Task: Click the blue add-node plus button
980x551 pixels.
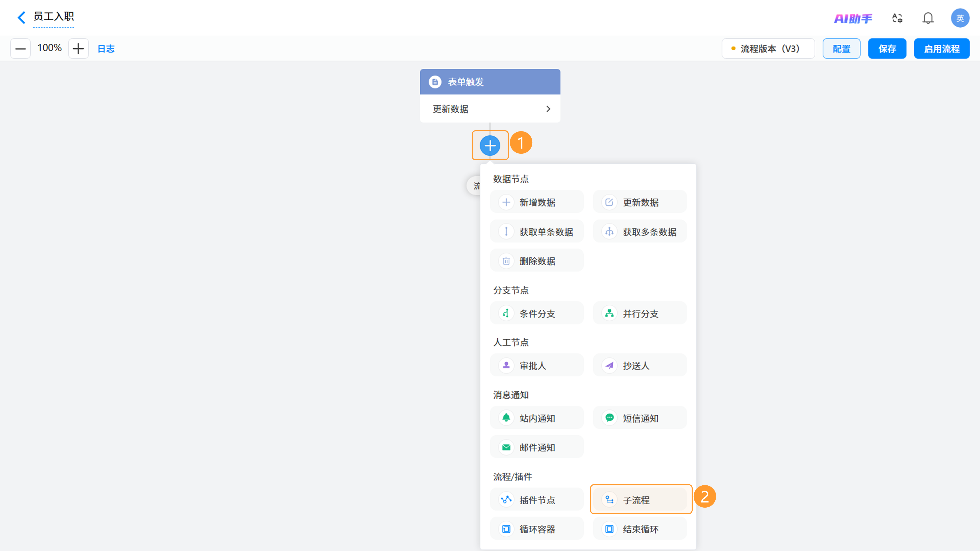Action: pyautogui.click(x=490, y=145)
